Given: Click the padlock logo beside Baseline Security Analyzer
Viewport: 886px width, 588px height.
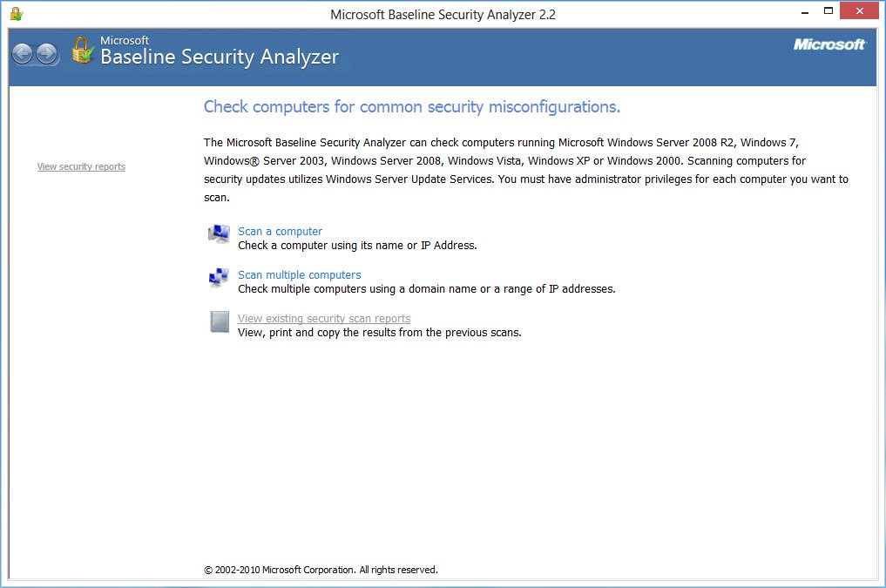Looking at the screenshot, I should pyautogui.click(x=81, y=51).
